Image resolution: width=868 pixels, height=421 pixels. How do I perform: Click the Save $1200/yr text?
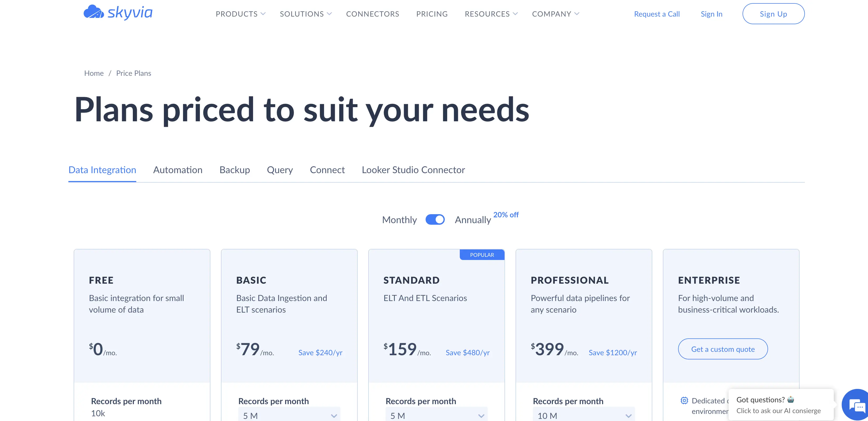point(613,353)
